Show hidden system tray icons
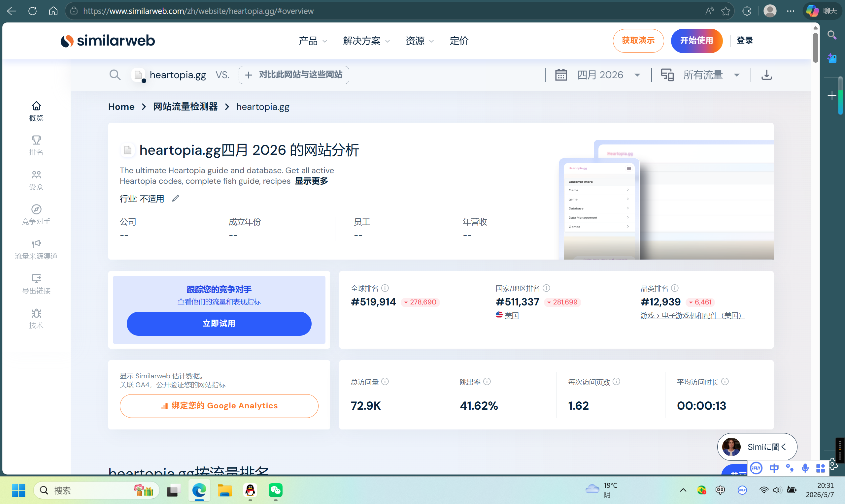The image size is (845, 504). [x=683, y=490]
